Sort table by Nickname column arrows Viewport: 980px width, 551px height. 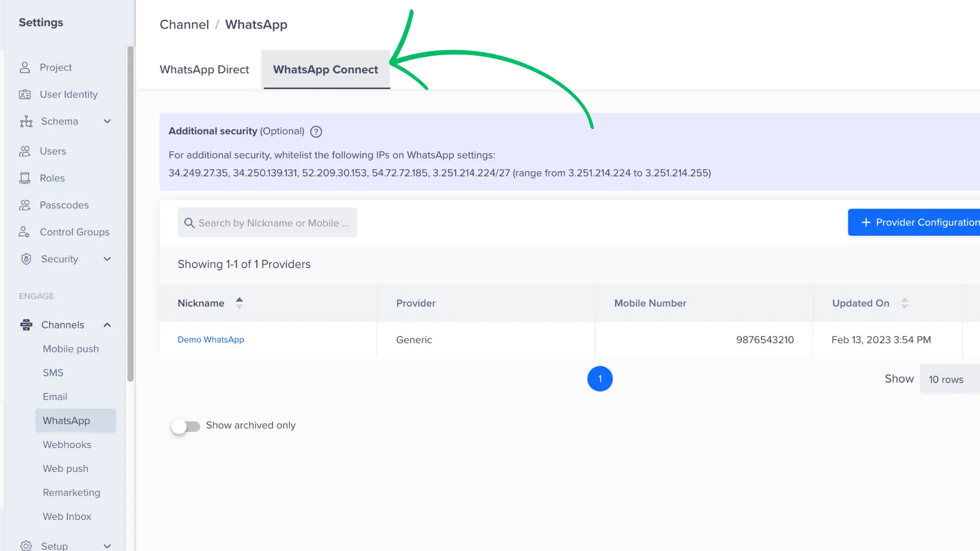click(239, 303)
